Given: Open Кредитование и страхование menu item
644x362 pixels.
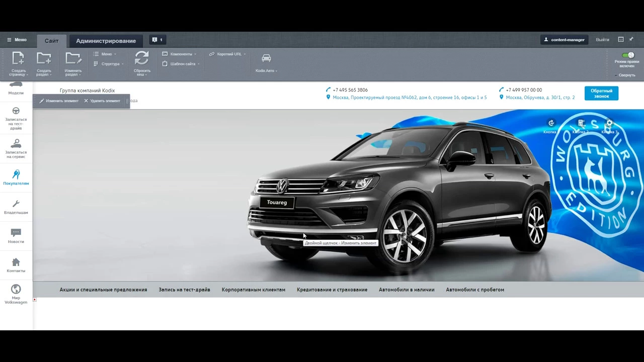Looking at the screenshot, I should (332, 290).
